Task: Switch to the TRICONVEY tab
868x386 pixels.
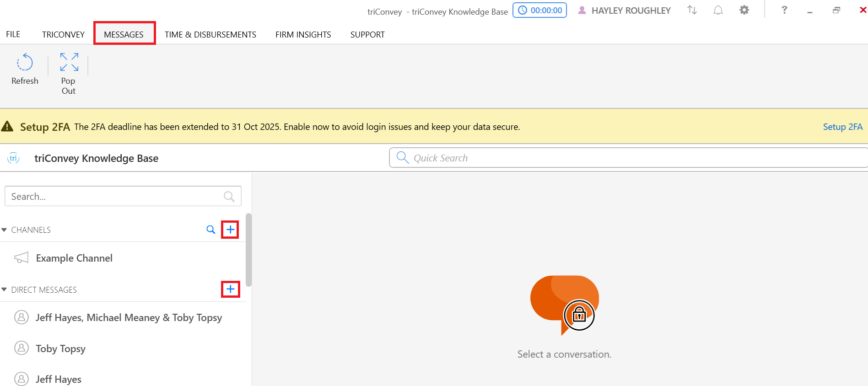Action: (63, 34)
